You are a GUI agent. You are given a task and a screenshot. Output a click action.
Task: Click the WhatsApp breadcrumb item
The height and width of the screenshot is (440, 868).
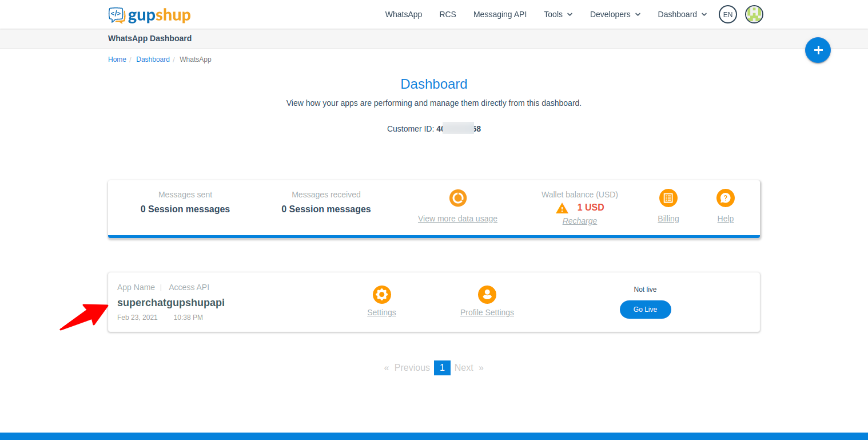[x=196, y=60]
